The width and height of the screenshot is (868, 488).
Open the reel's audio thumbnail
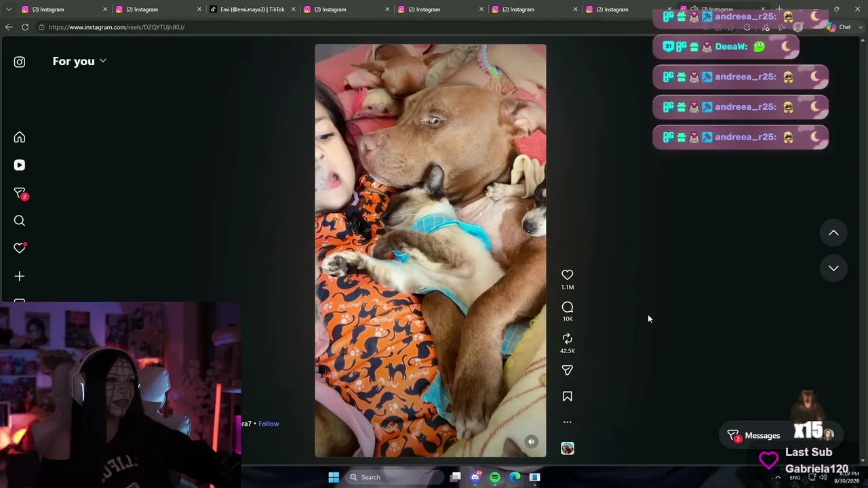pos(568,448)
